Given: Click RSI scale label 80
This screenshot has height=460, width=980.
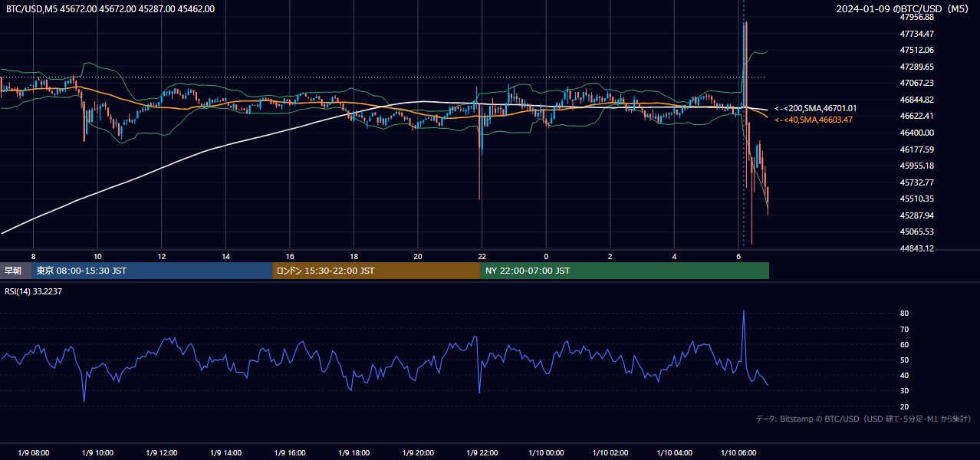Looking at the screenshot, I should [905, 314].
